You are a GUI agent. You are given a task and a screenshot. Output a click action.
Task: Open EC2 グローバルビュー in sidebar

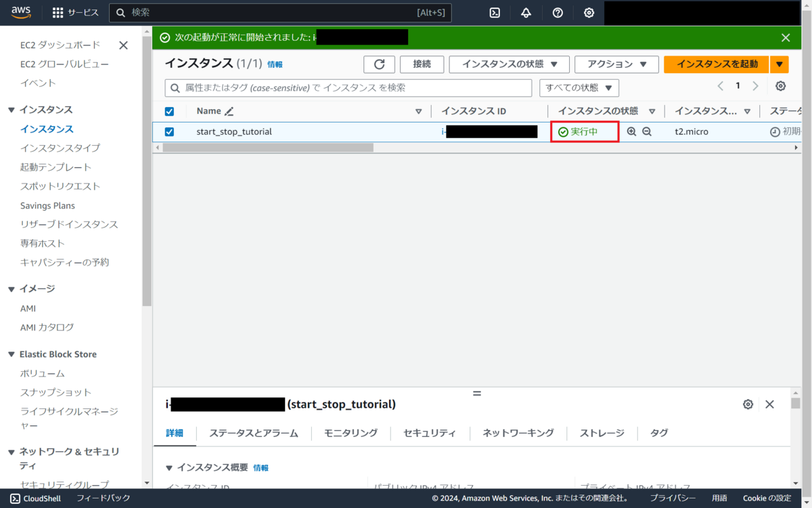pyautogui.click(x=64, y=64)
